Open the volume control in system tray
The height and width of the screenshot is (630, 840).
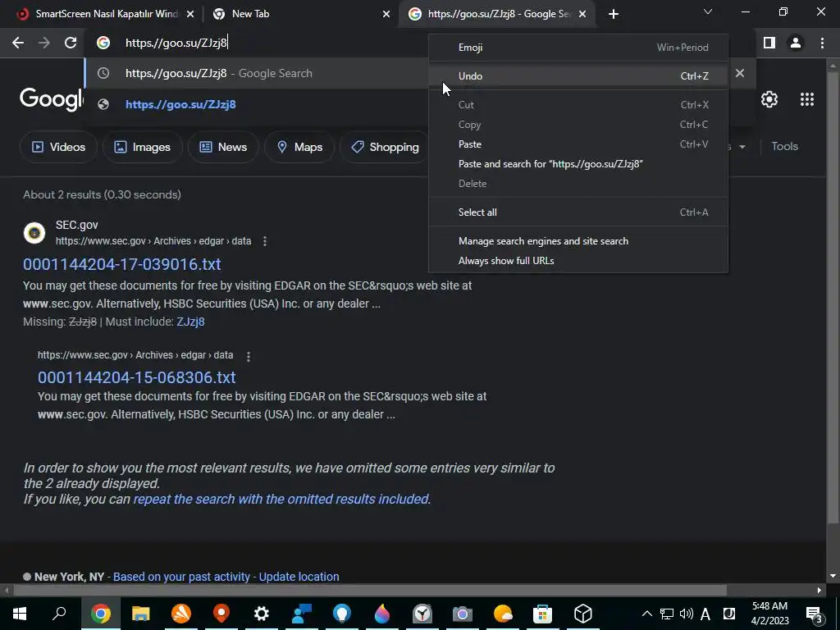point(686,614)
